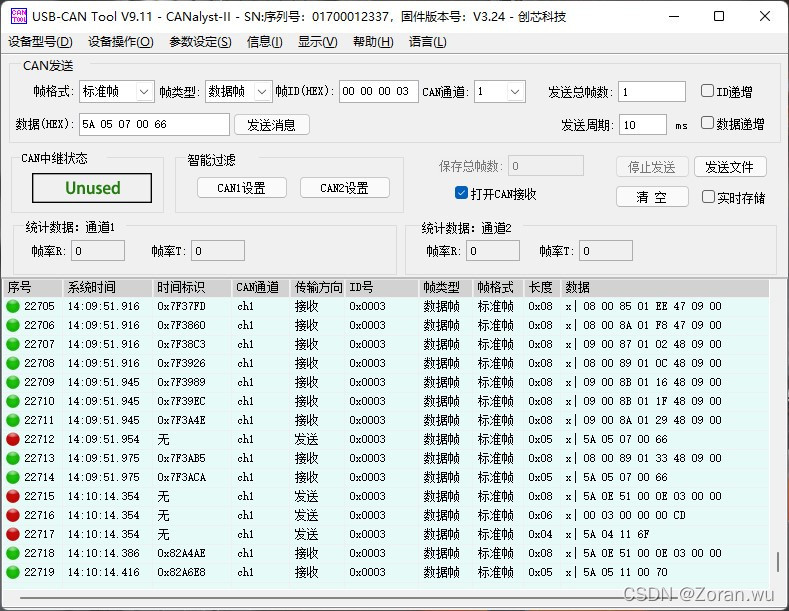Click system time 14:10:14.386
789x611 pixels.
point(104,553)
